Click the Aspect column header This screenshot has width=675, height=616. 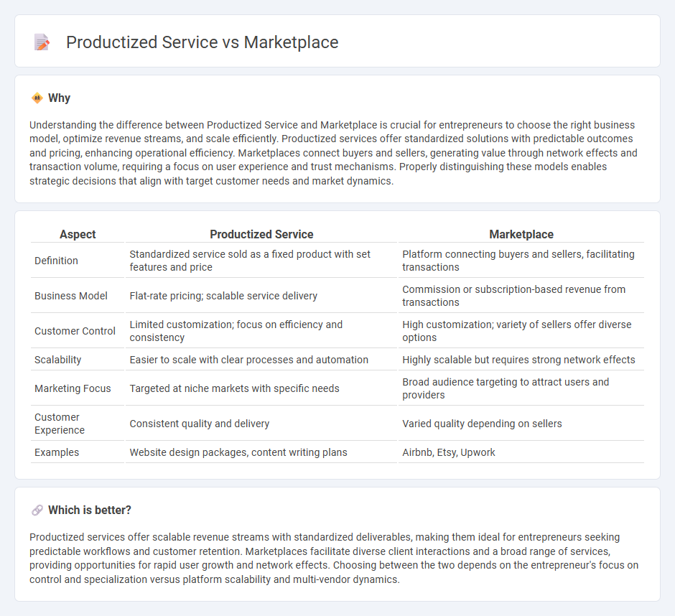[x=78, y=234]
